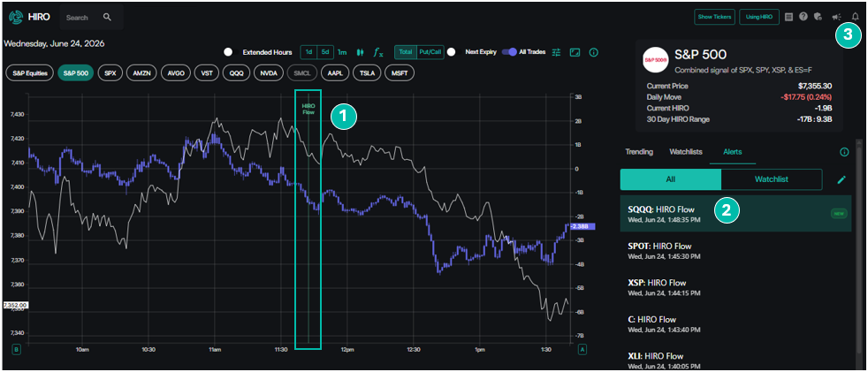Switch to the Trending tab
The image size is (868, 372).
click(639, 152)
